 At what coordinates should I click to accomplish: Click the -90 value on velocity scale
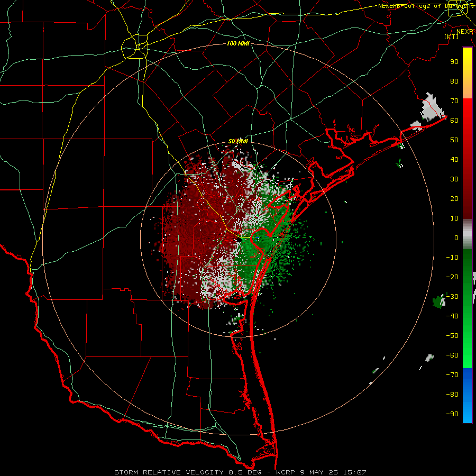point(452,414)
